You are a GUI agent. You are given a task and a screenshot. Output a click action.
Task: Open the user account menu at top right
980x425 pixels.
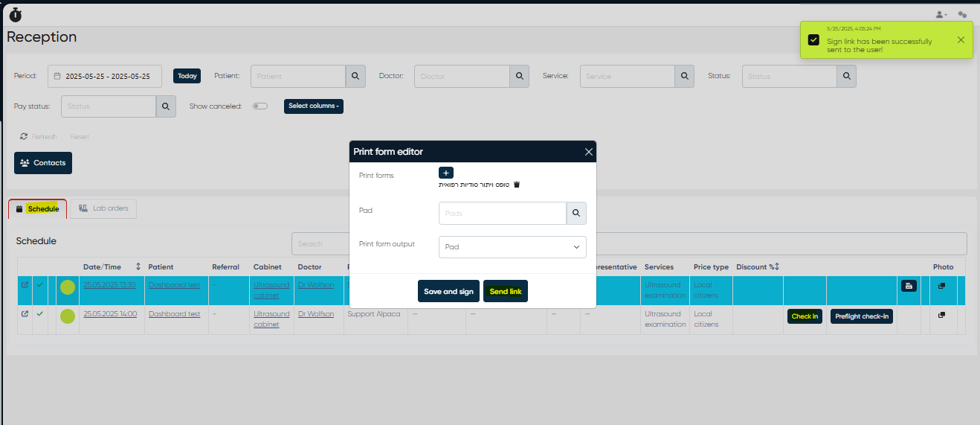click(941, 14)
